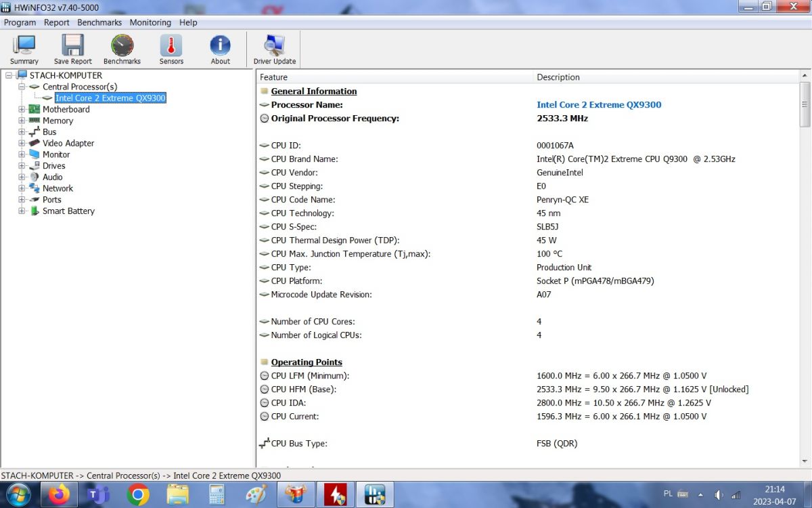Select the CPU S-Spec row
812x508 pixels.
tap(528, 227)
